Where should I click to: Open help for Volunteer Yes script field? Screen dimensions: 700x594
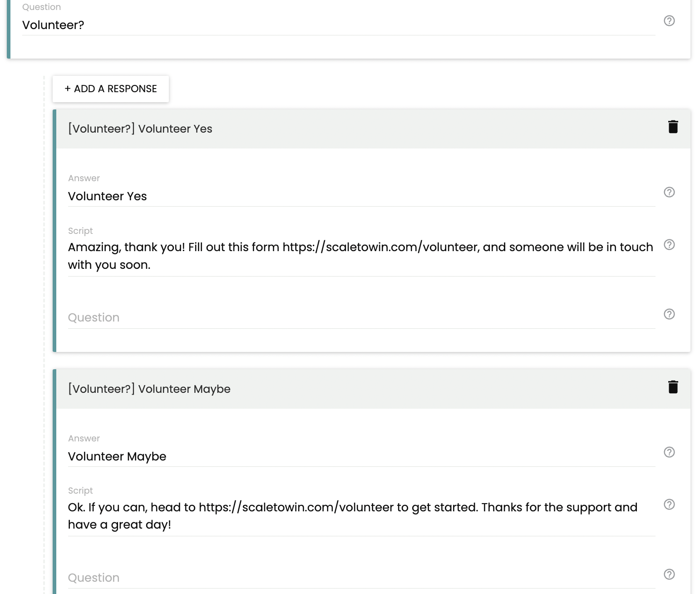(x=669, y=245)
